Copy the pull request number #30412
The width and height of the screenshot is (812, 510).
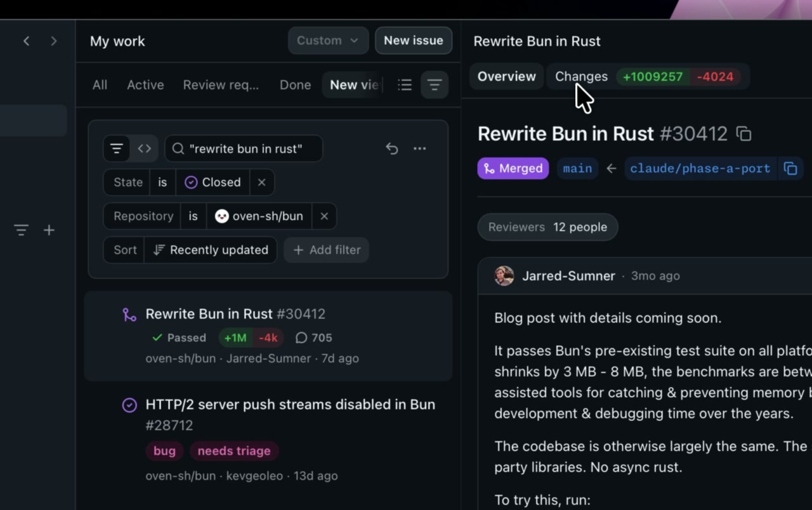coord(743,134)
